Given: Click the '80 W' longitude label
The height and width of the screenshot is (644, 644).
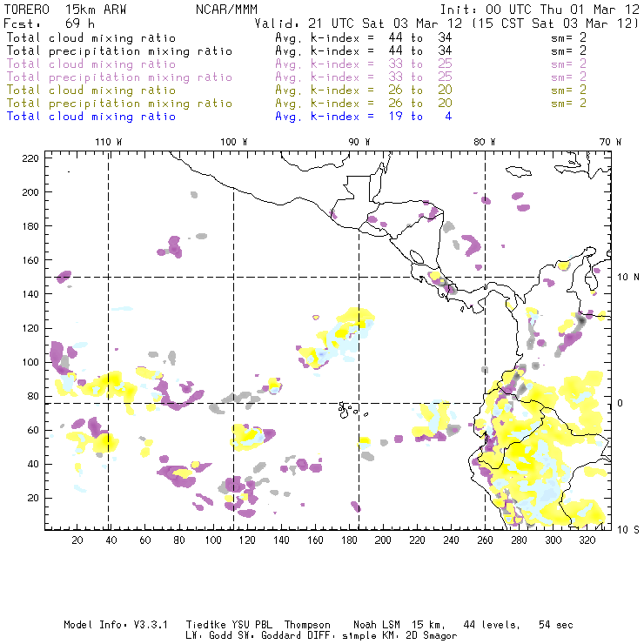Looking at the screenshot, I should (484, 142).
